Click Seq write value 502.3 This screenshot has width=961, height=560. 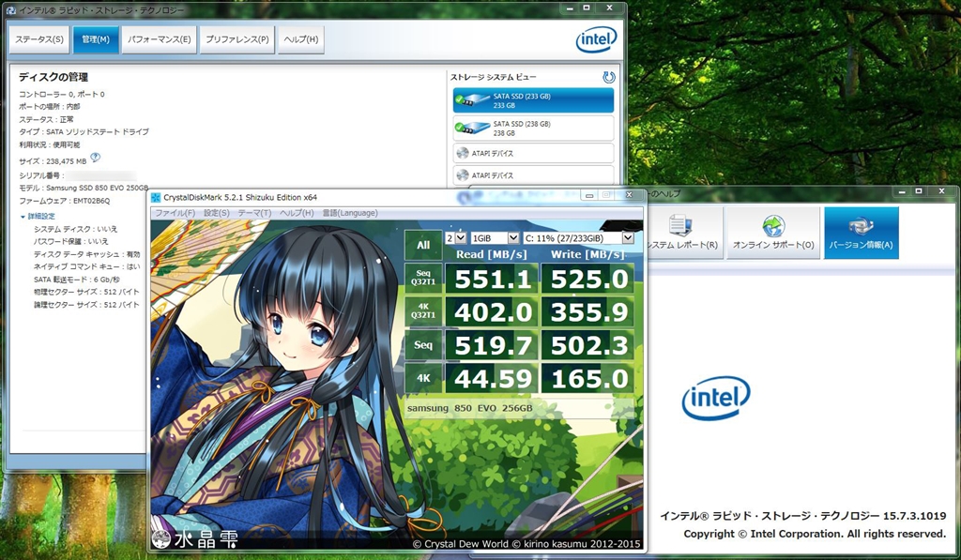(x=587, y=345)
